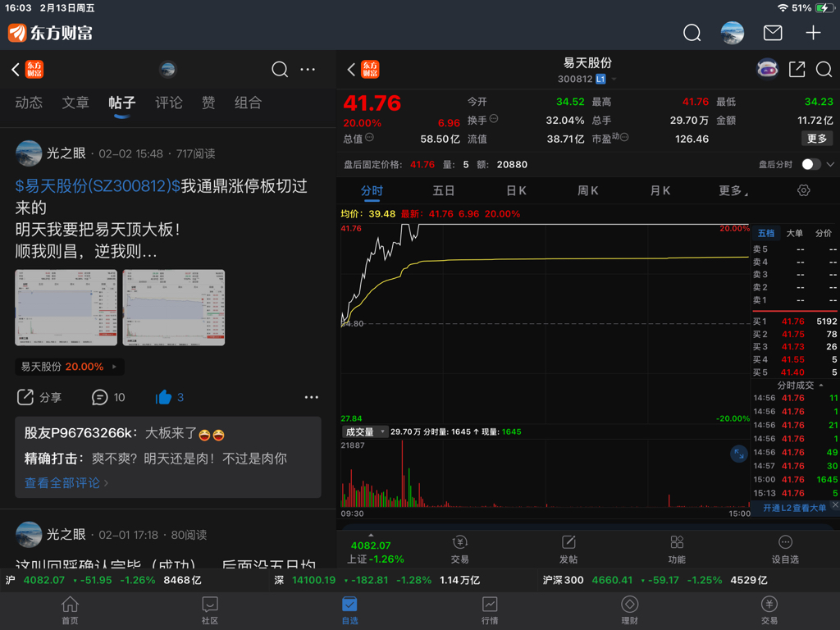Image resolution: width=840 pixels, height=630 pixels.
Task: Tap the 光之眼 author name on 02-02 post
Action: 66,153
